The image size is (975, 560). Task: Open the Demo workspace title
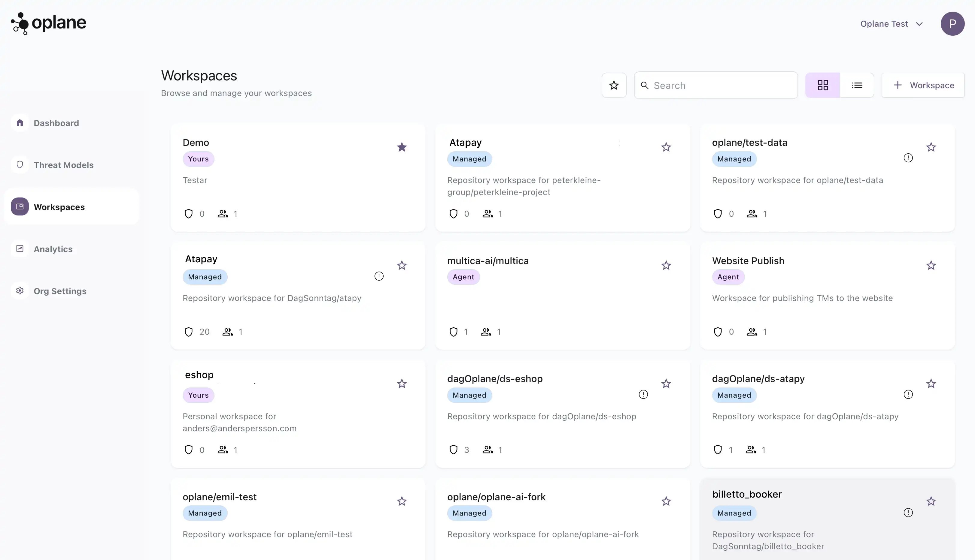(196, 143)
